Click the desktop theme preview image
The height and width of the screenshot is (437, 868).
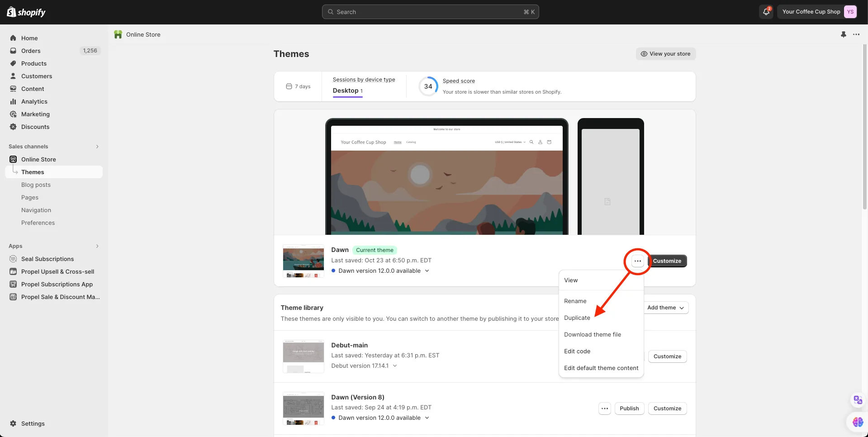447,176
